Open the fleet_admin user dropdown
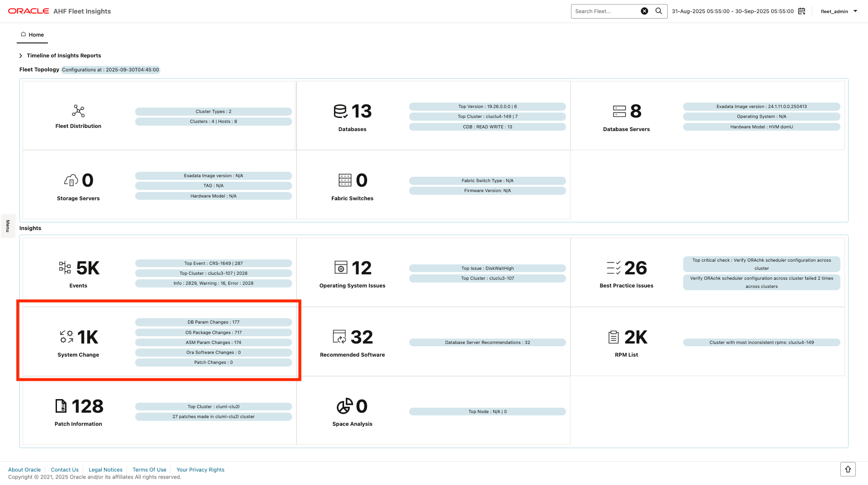 click(x=839, y=11)
